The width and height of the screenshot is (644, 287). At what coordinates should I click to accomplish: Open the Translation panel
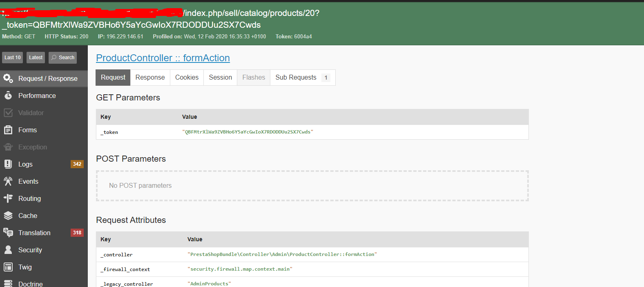44,233
